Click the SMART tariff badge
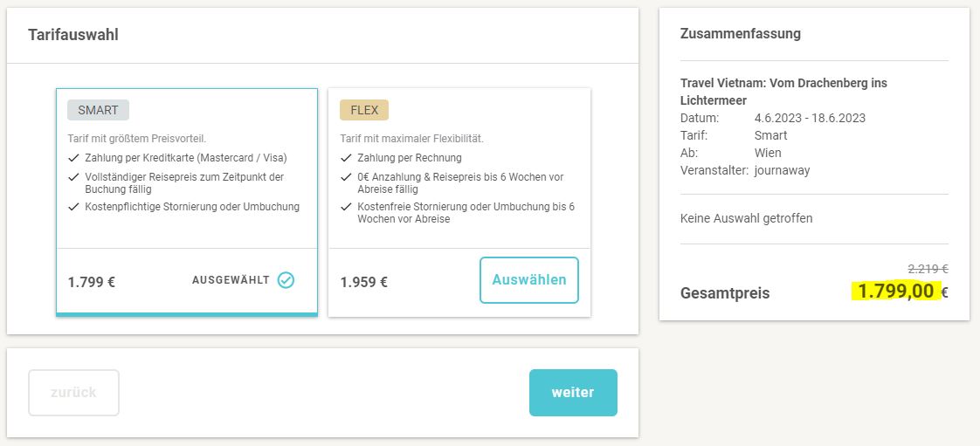980x446 pixels. 98,110
